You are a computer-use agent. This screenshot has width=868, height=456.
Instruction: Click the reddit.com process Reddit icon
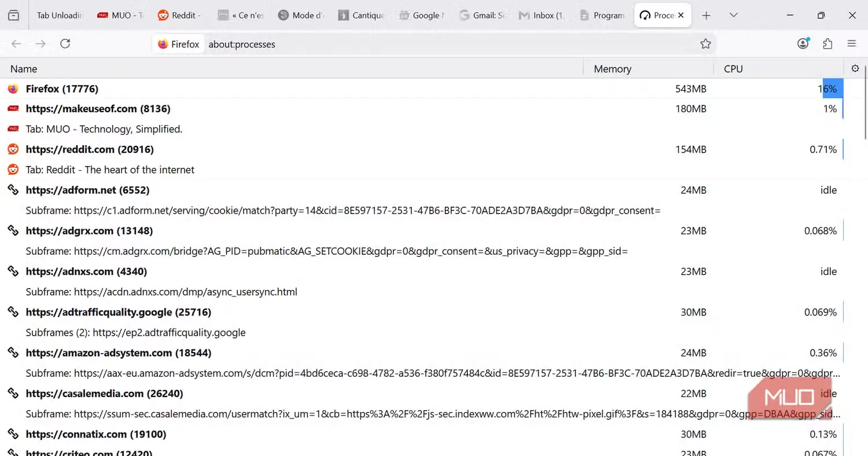pyautogui.click(x=13, y=149)
